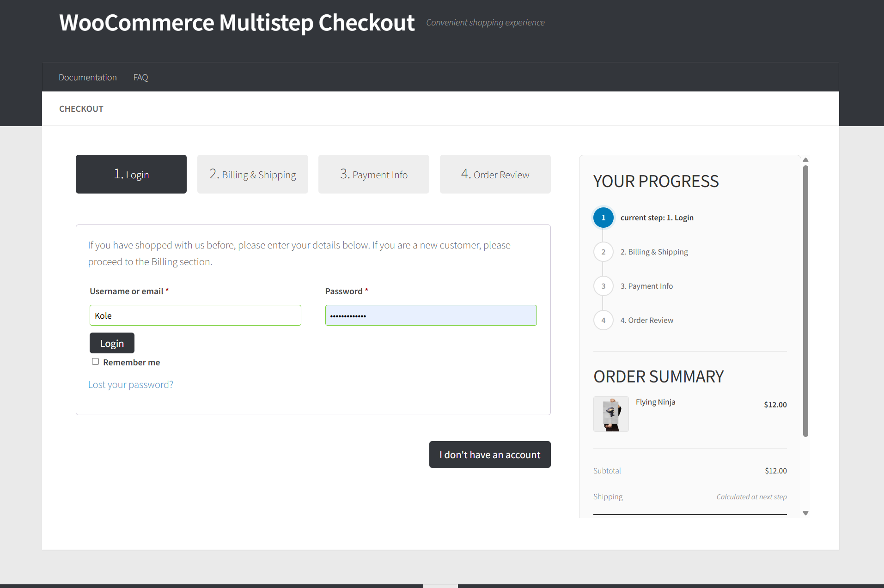Click the order sidebar scrollbar thumb
884x588 pixels.
(x=805, y=300)
